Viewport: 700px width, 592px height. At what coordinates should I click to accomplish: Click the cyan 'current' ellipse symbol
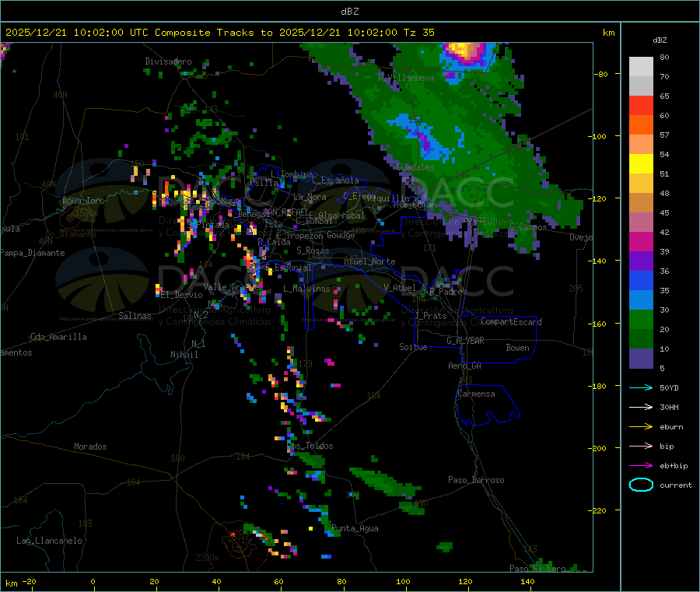point(641,485)
